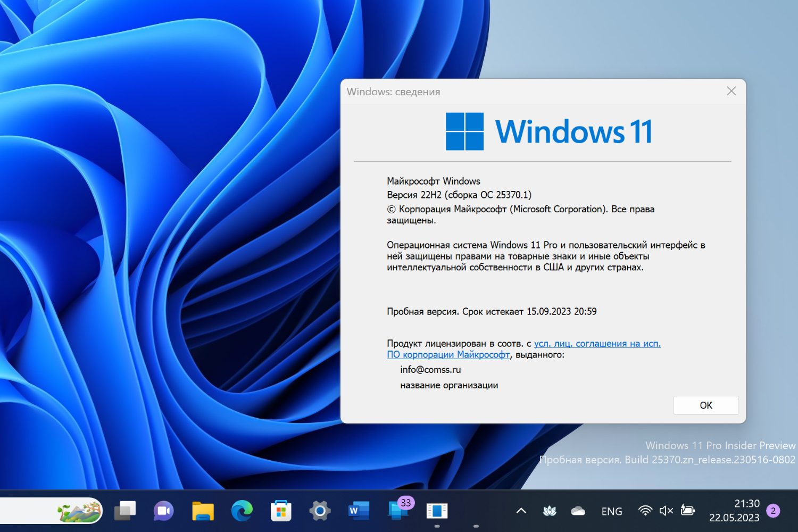798x532 pixels.
Task: Open Wi-Fi quick settings from the tray
Action: coord(645,511)
